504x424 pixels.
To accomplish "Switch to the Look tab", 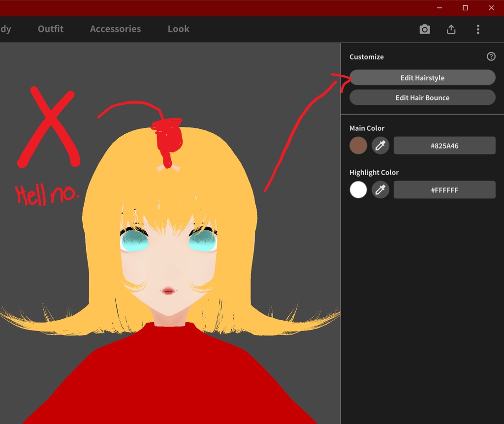I will pyautogui.click(x=178, y=29).
